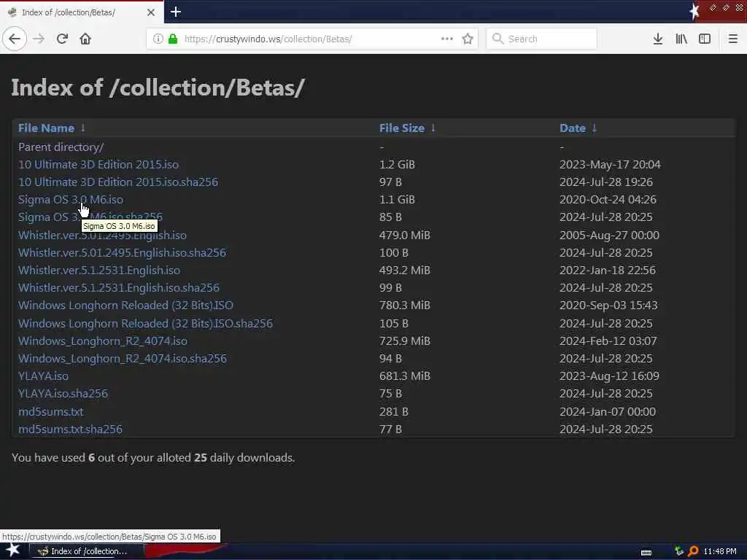Go to the browser home page
Viewport: 747px width, 560px height.
tap(85, 39)
